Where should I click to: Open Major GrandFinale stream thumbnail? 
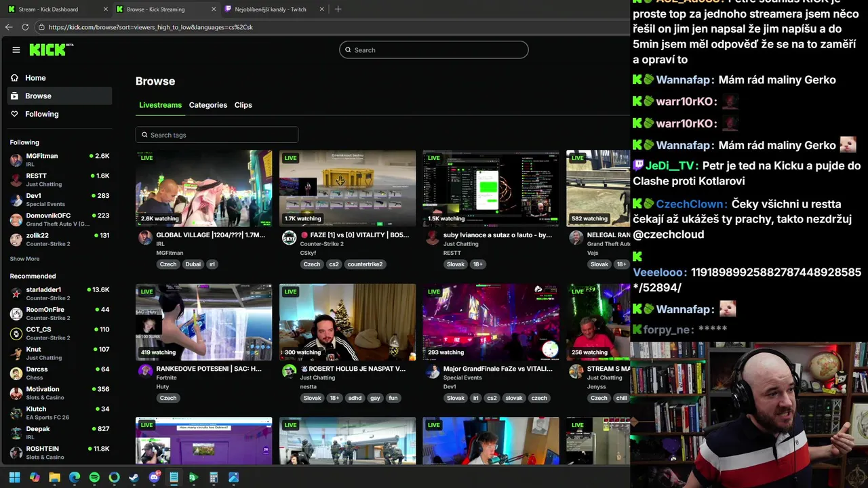coord(492,322)
